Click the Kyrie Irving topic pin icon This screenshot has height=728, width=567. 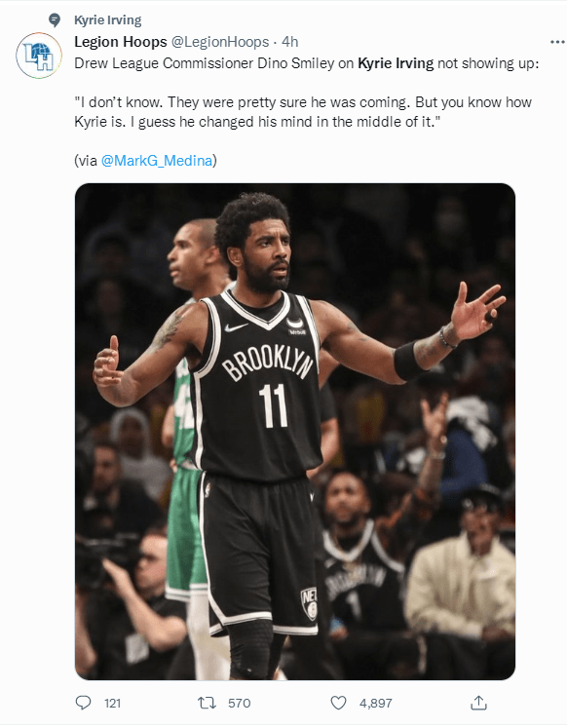(x=55, y=20)
